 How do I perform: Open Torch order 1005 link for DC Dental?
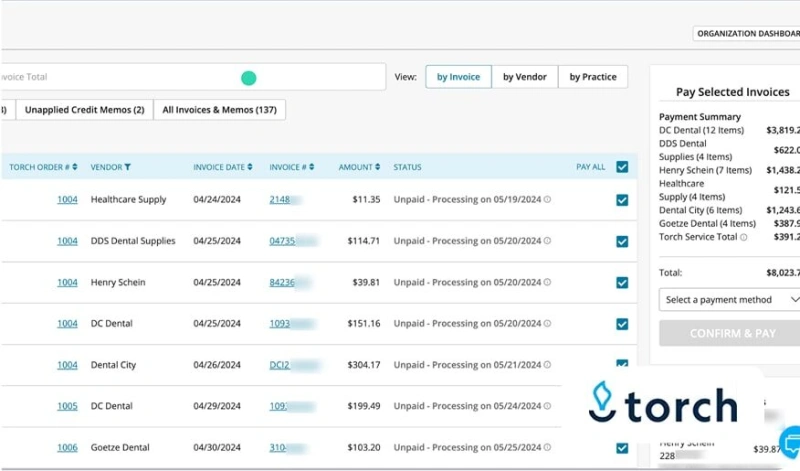[67, 406]
